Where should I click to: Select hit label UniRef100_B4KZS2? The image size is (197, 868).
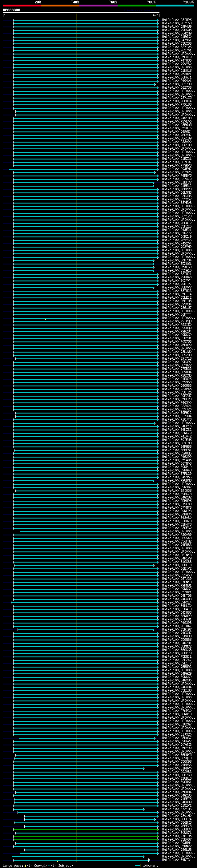(x=176, y=430)
